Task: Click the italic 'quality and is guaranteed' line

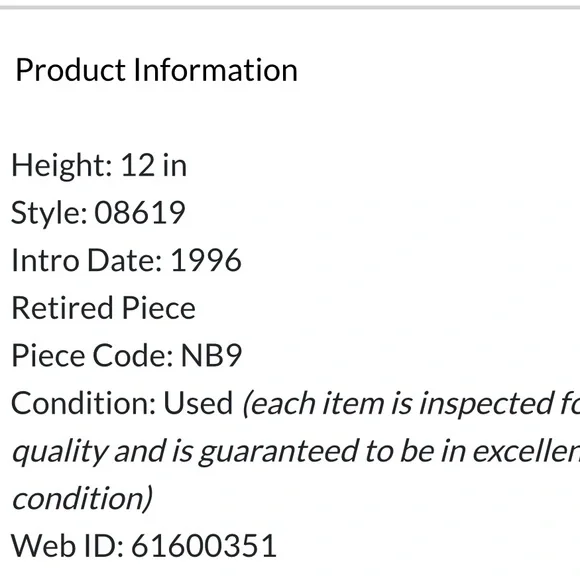Action: (296, 451)
